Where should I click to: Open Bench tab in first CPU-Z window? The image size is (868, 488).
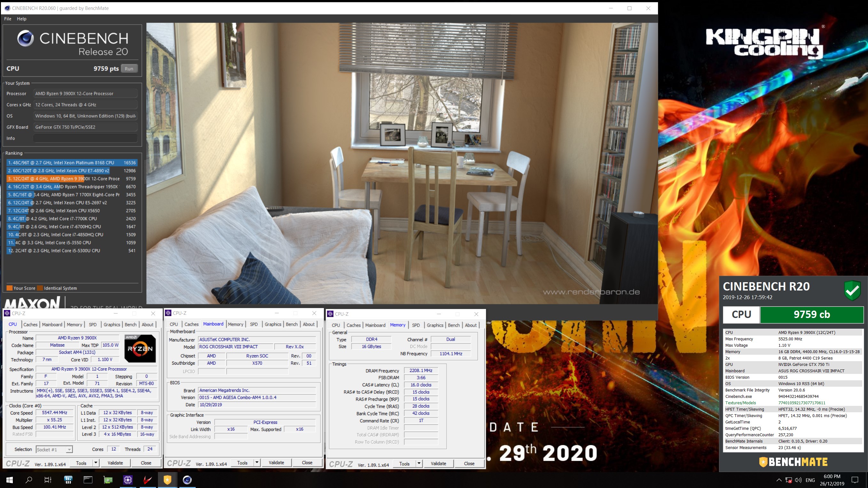131,324
